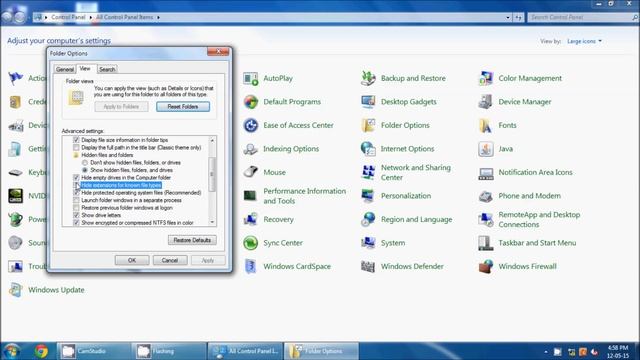Click the Restore Defaults button

(x=192, y=240)
